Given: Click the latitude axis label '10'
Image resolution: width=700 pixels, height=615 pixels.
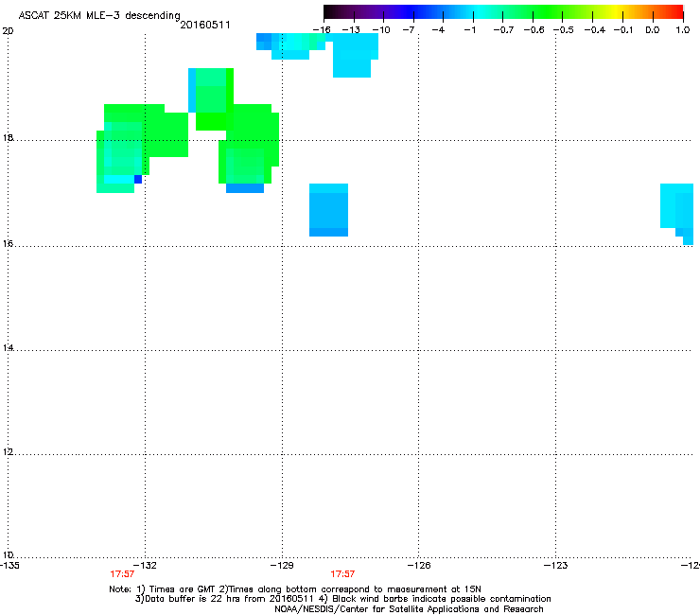Looking at the screenshot, I should click(8, 555).
